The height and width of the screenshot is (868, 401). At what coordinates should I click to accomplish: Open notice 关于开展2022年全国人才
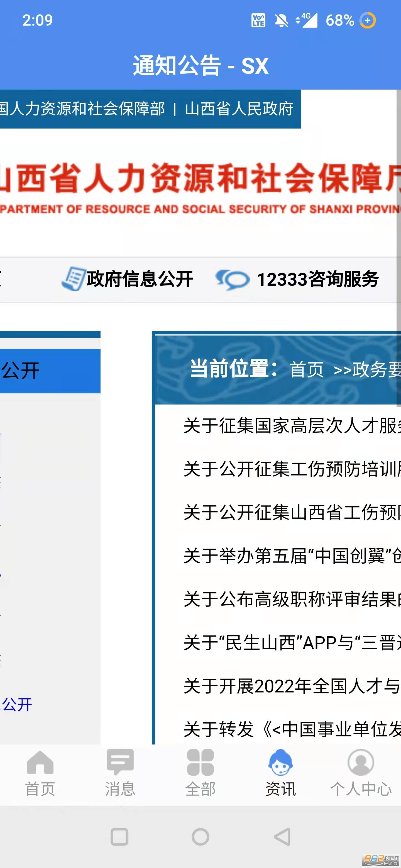[292, 686]
